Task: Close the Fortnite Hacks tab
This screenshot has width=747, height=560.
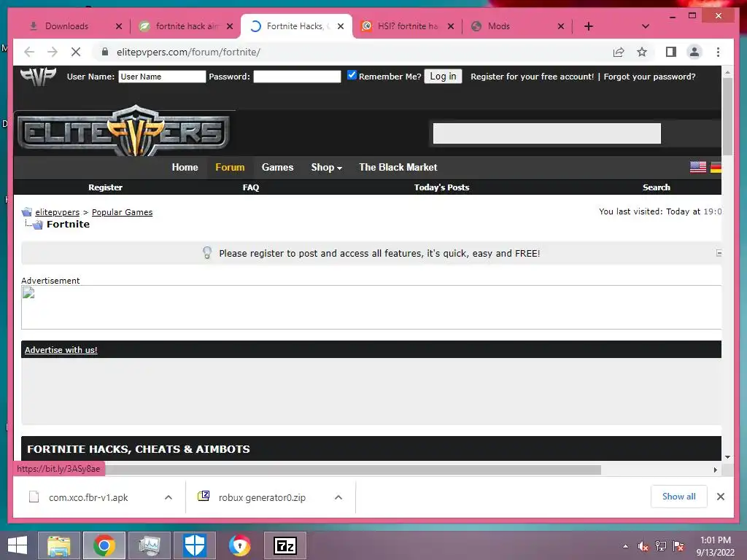Action: 341,26
